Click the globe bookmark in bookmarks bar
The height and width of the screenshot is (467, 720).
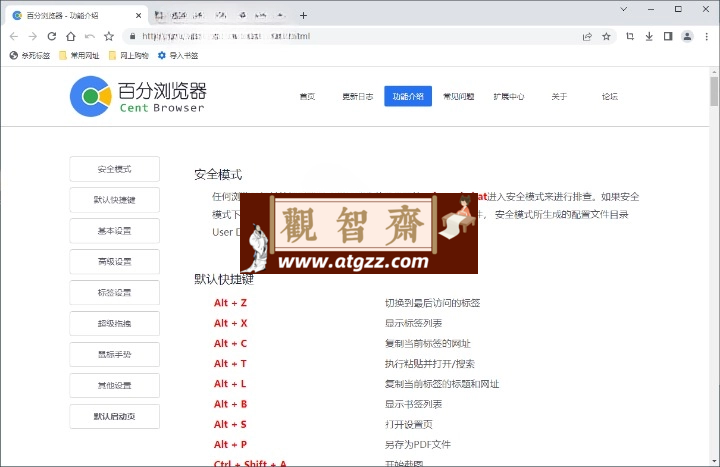point(30,56)
